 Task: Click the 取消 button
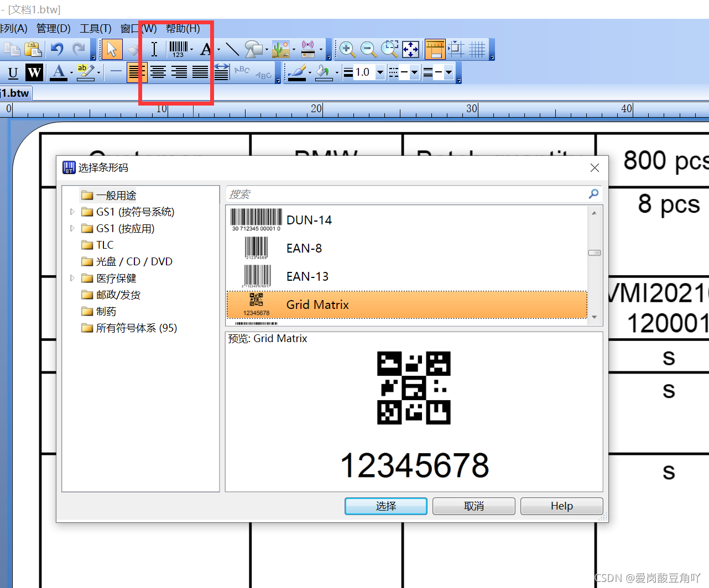coord(474,506)
